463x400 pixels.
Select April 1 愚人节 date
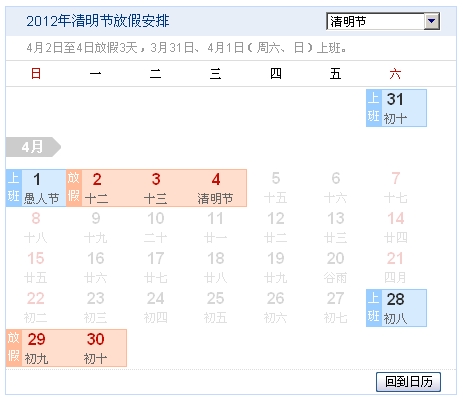click(43, 188)
